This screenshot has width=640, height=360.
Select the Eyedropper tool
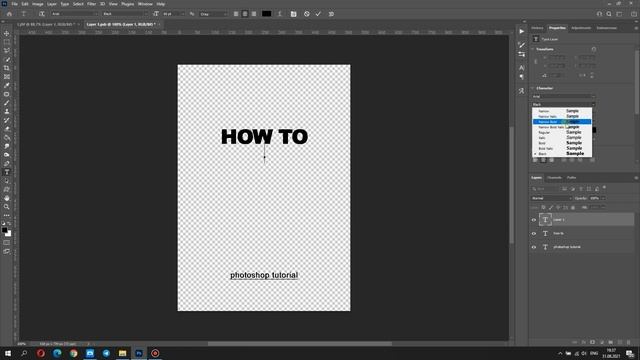(7, 85)
